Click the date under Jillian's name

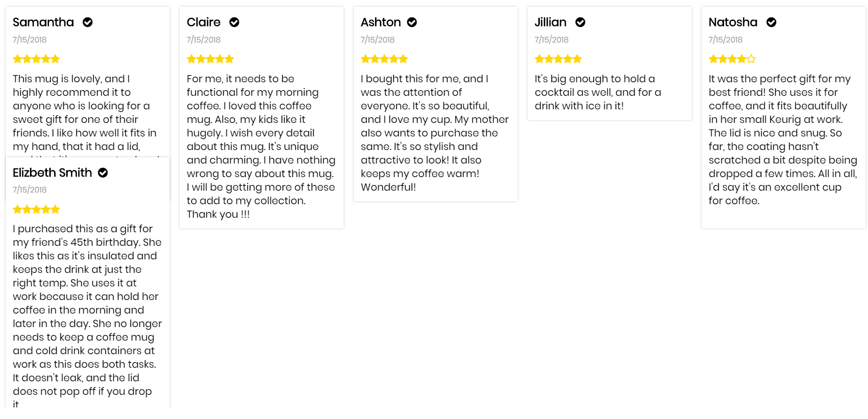click(x=551, y=40)
